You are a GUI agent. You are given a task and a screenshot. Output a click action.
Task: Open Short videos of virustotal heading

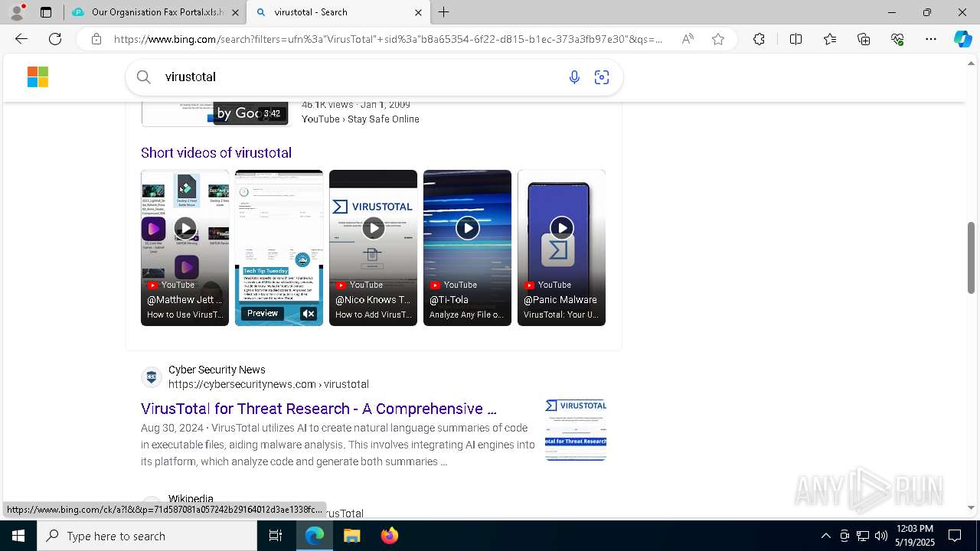point(216,153)
